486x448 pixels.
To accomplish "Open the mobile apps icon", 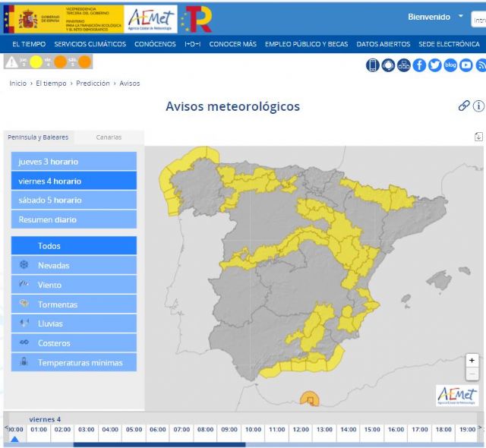I will (373, 65).
